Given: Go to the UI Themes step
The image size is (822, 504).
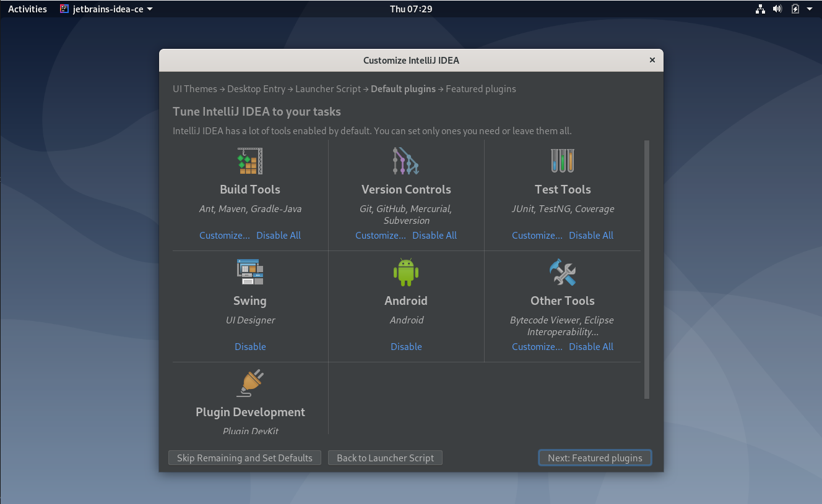Looking at the screenshot, I should pos(195,88).
